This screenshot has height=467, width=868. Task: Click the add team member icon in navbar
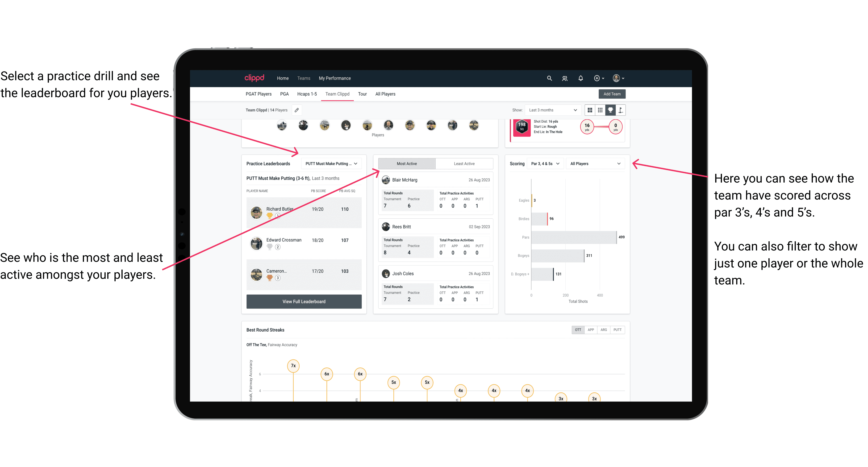click(565, 78)
